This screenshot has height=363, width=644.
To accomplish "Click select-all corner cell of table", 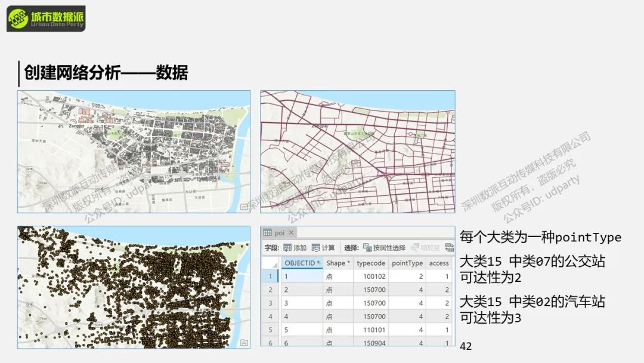I will pos(271,263).
